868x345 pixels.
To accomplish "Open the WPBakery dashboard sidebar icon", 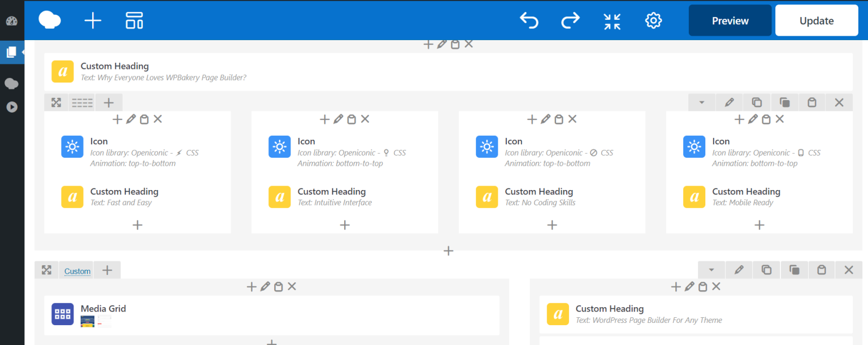I will tap(12, 21).
